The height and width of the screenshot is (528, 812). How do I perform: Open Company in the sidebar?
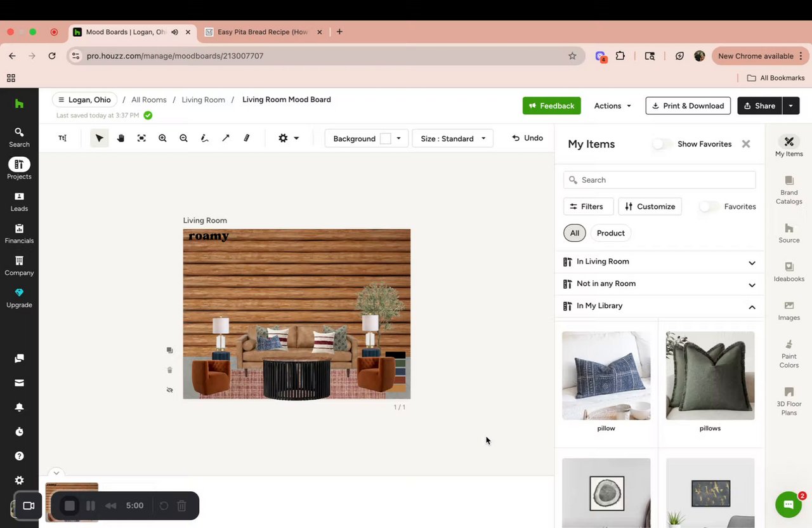(19, 266)
